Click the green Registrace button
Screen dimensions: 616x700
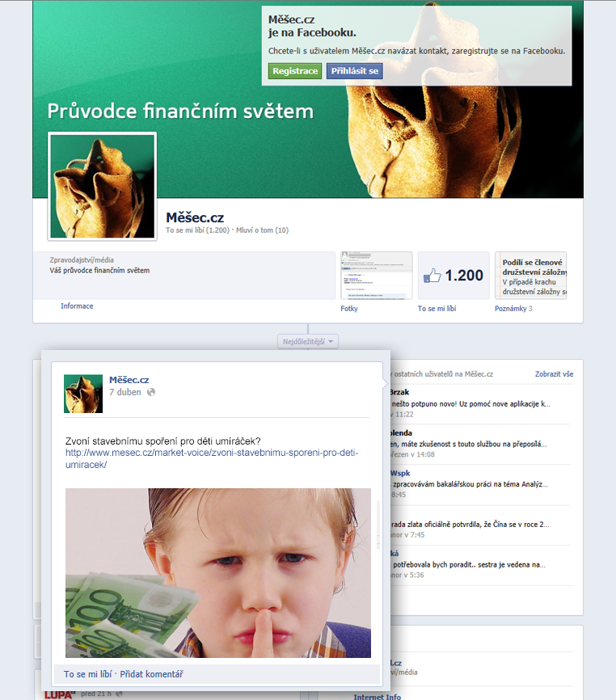coord(294,71)
